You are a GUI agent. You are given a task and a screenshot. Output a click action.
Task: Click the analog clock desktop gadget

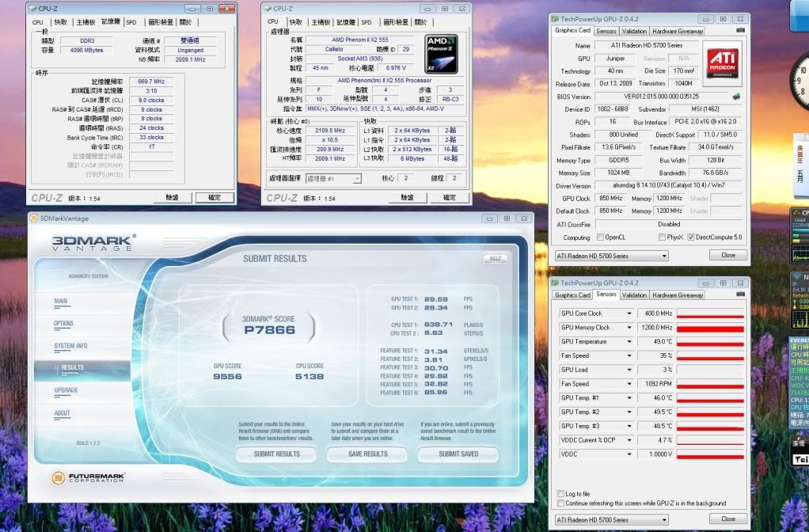point(800,80)
